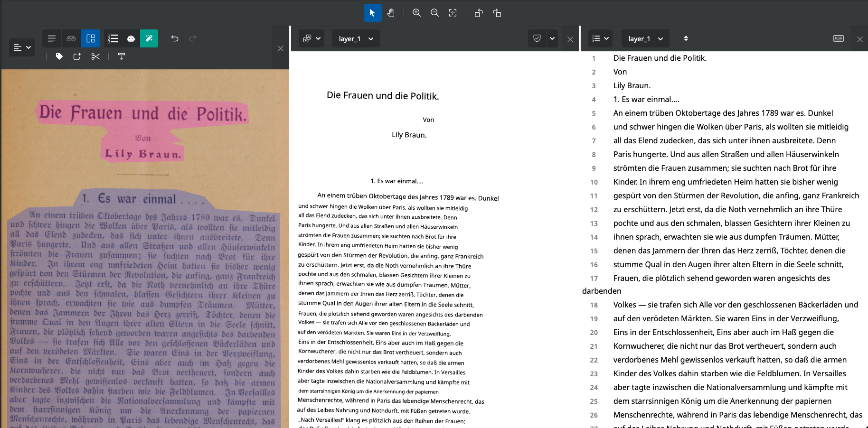This screenshot has width=868, height=428.
Task: Toggle lines display mode in segmentation panel
Action: click(x=52, y=38)
